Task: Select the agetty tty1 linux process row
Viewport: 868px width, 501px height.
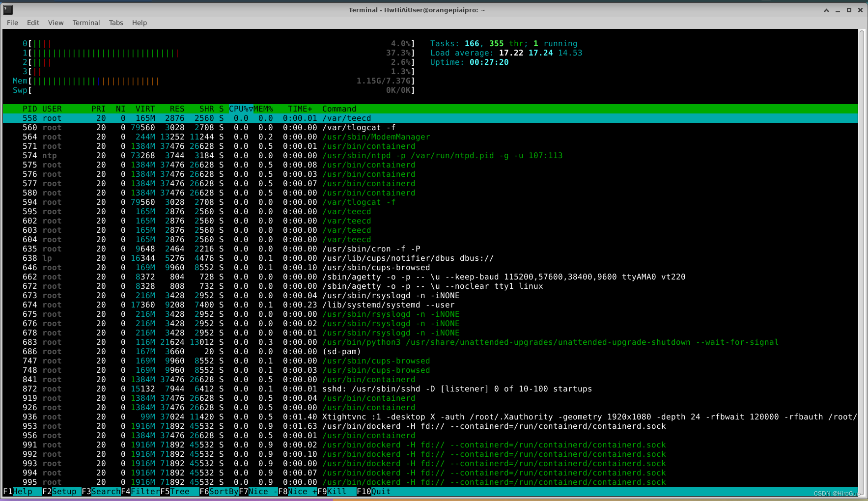Action: click(x=430, y=286)
